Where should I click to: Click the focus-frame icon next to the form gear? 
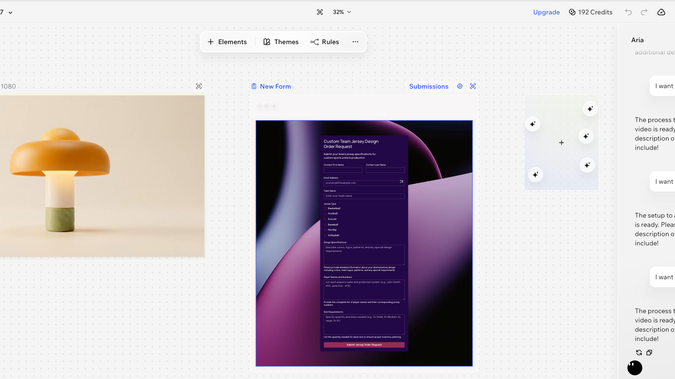(x=473, y=86)
